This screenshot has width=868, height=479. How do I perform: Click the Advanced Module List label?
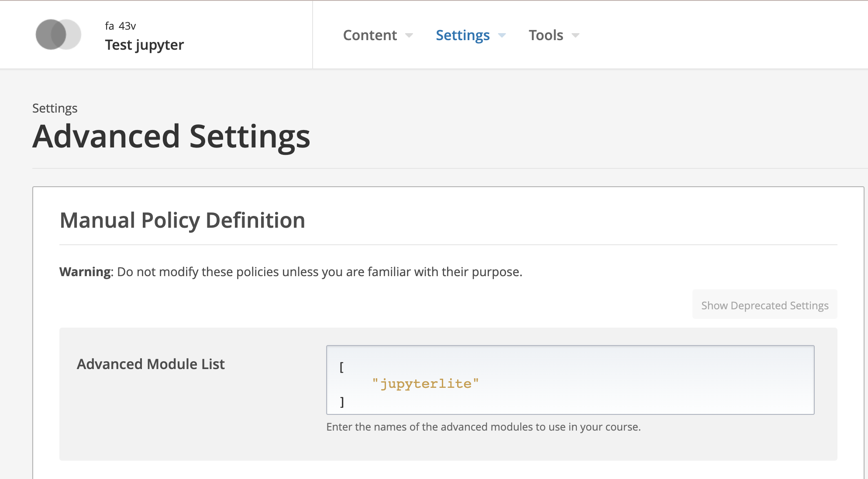(x=151, y=364)
